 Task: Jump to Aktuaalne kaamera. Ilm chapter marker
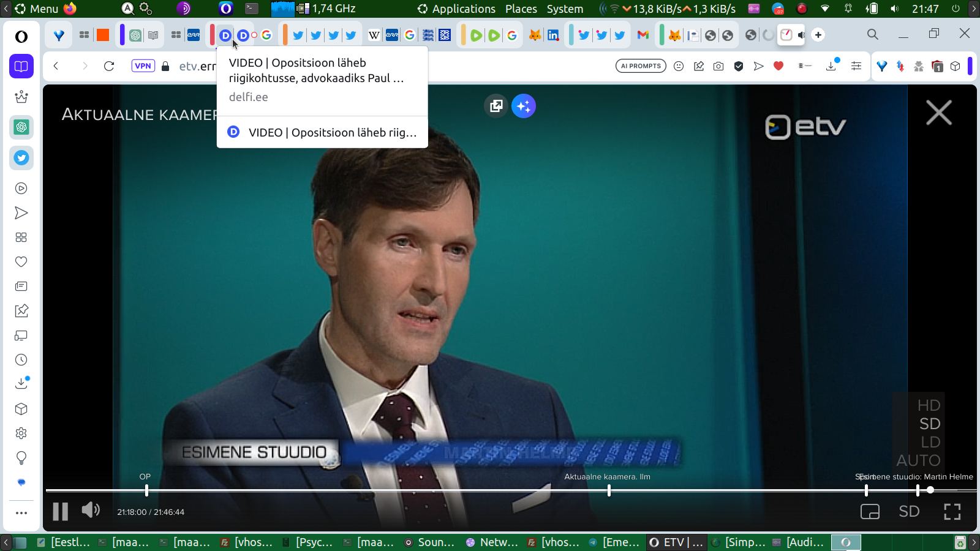tap(609, 490)
